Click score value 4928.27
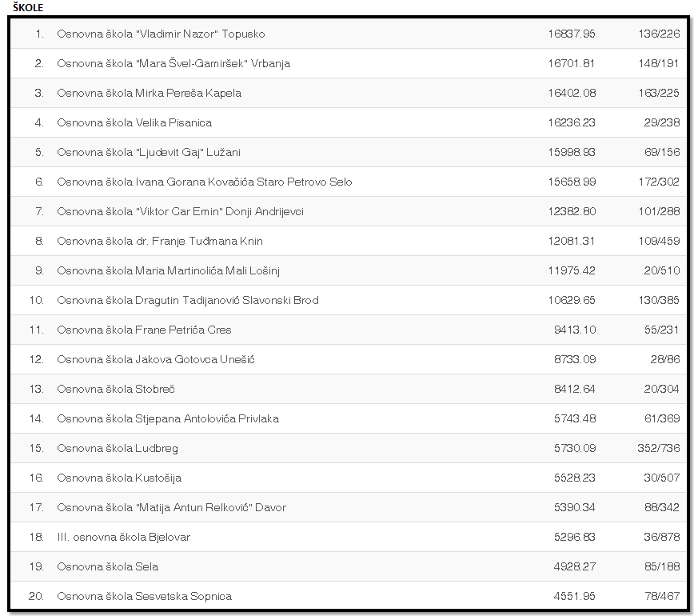Viewport: 694px width, 616px height. [x=575, y=567]
